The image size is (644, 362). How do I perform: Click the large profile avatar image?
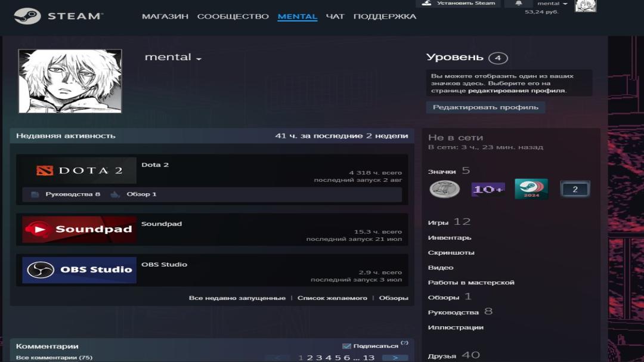click(70, 81)
